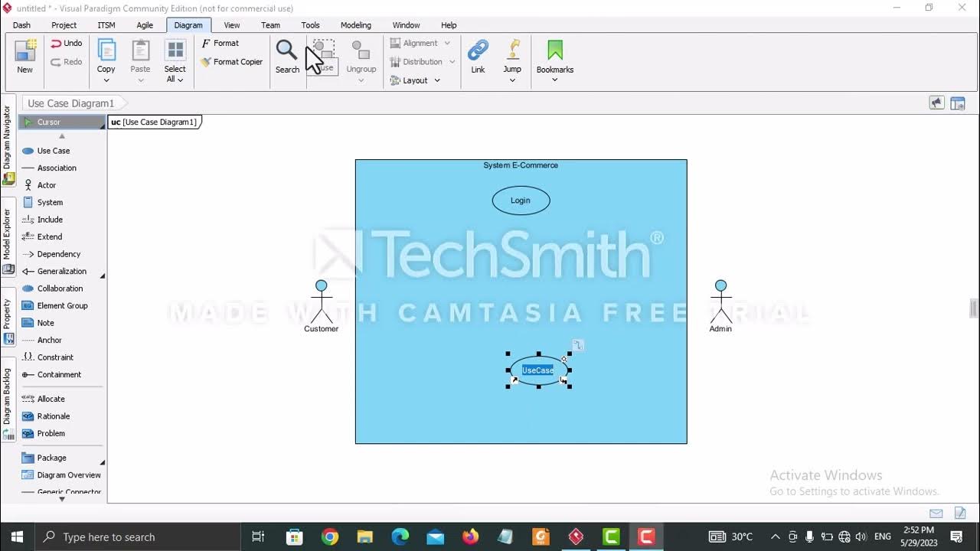The width and height of the screenshot is (980, 551).
Task: Open the Format panel
Action: click(x=220, y=44)
